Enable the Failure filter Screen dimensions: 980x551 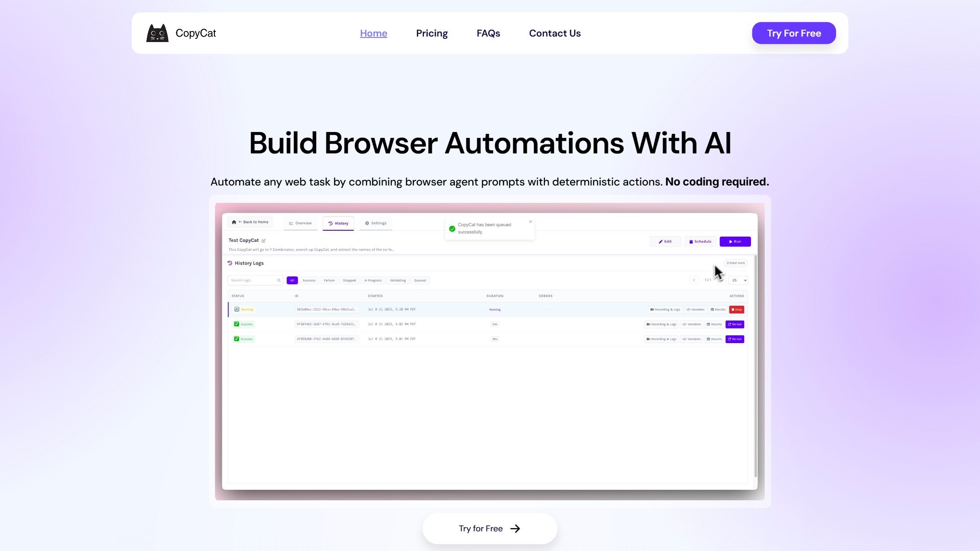[329, 280]
